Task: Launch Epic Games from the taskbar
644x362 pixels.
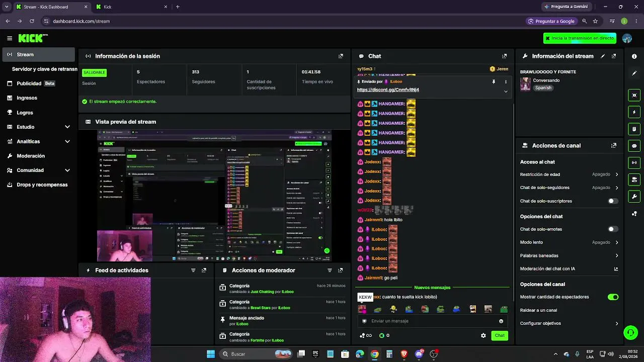Action: pyautogui.click(x=315, y=354)
